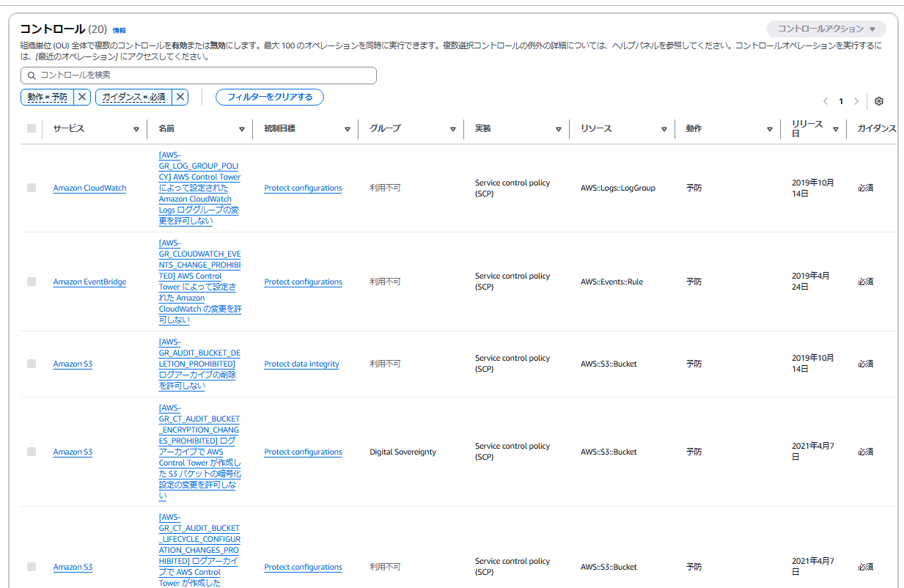Viewport: 904px width, 588px height.
Task: Sort by サービス column arrow
Action: [x=136, y=129]
